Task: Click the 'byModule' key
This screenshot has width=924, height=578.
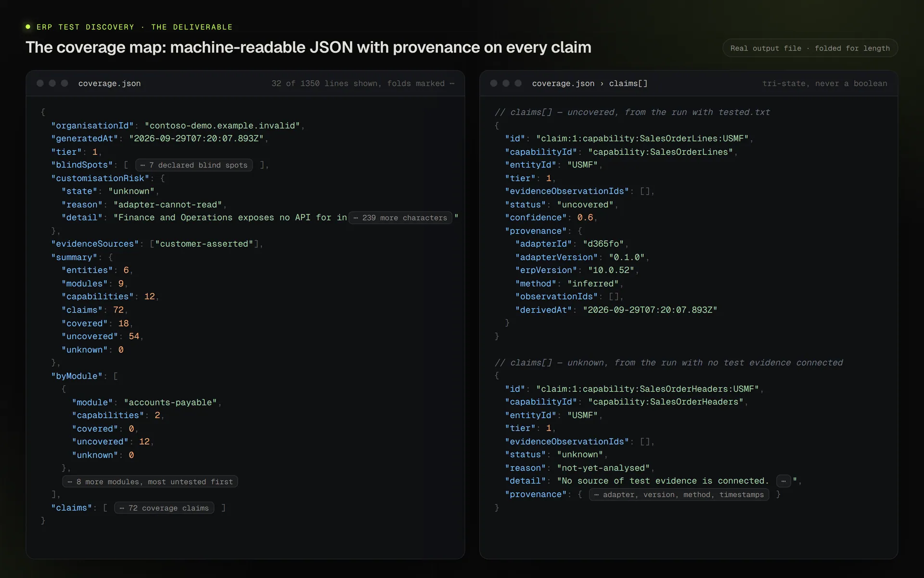Action: tap(77, 376)
